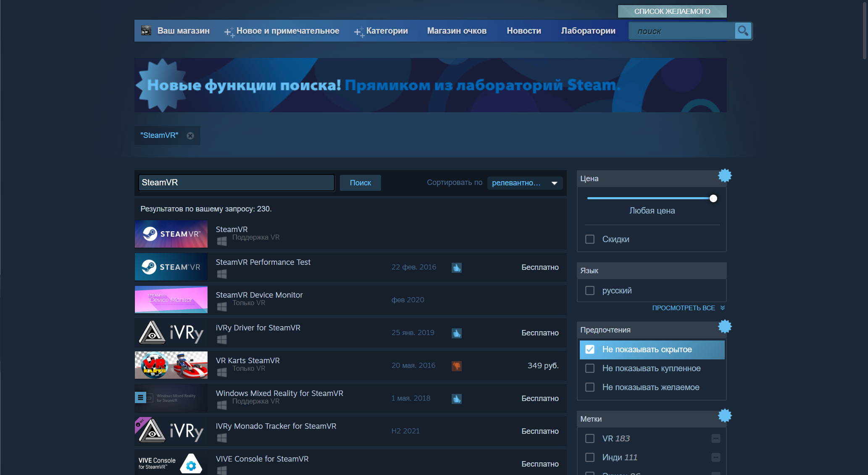Expand ПРОСМОТРЕТЬ ВСЕ languages list
This screenshot has height=475, width=868.
click(x=688, y=308)
